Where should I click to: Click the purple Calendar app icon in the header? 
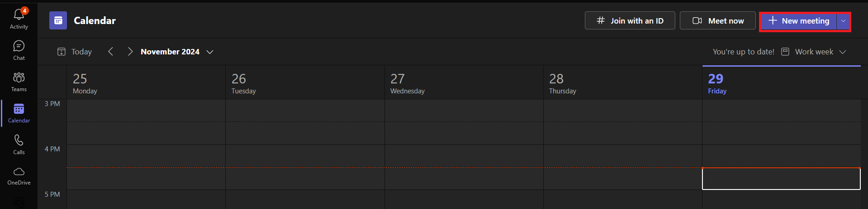click(58, 20)
